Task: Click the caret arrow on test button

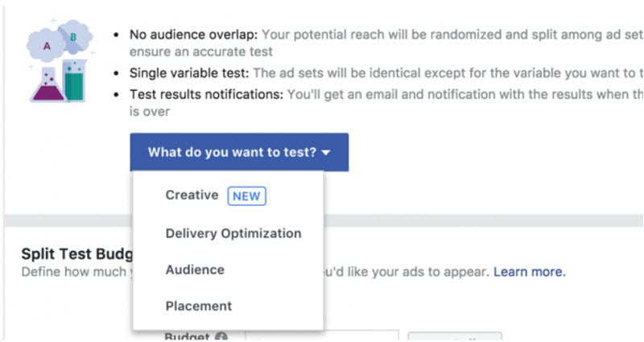Action: (x=326, y=152)
